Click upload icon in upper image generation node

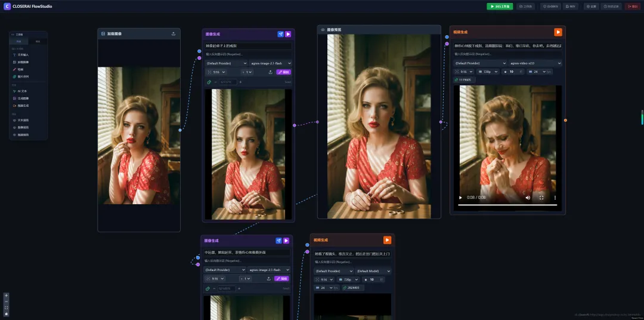click(271, 72)
